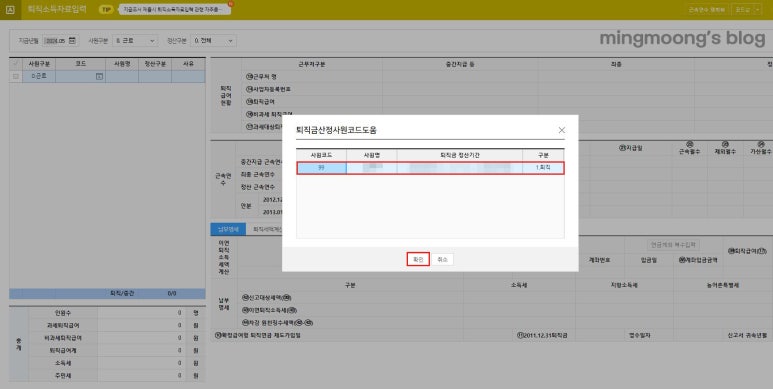Click the 0.근로 cell in employee list
The height and width of the screenshot is (389, 773).
tap(38, 76)
